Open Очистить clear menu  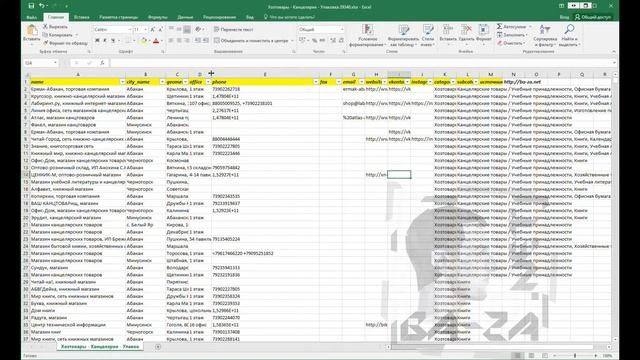coord(510,43)
